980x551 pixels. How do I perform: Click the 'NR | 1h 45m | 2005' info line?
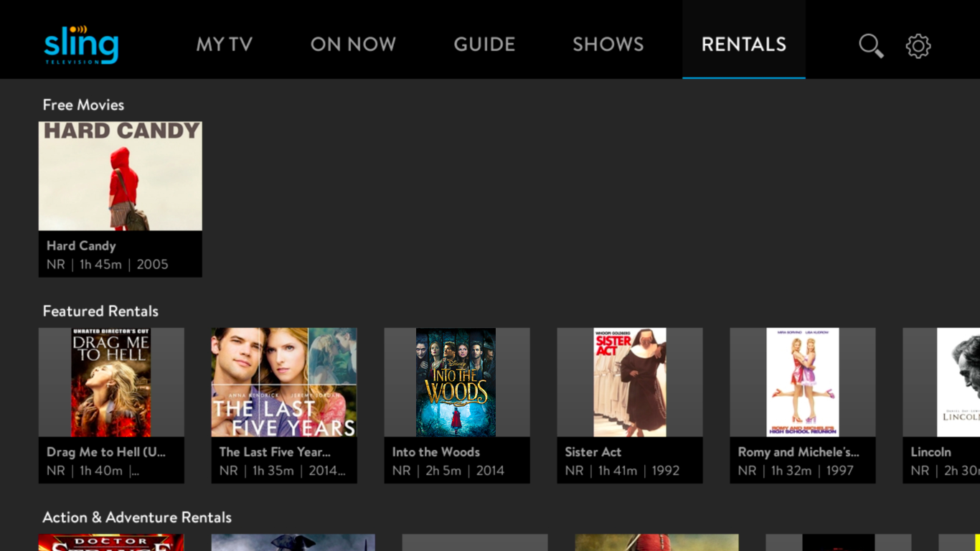pyautogui.click(x=108, y=264)
